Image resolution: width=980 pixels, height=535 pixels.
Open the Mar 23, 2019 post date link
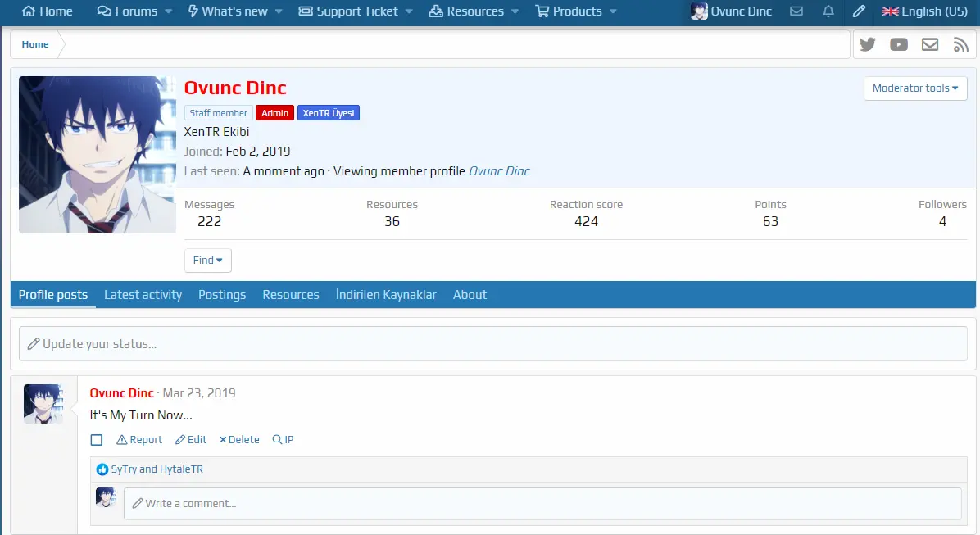199,393
